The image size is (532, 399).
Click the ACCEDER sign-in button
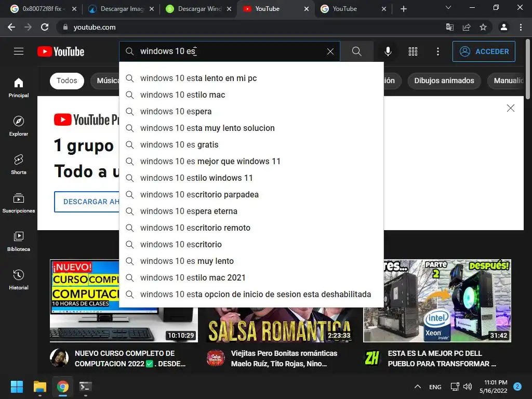[484, 51]
